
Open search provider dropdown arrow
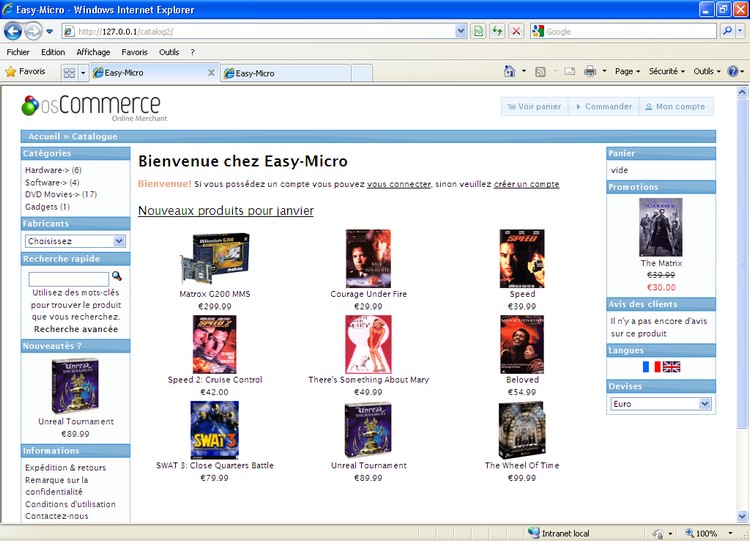click(740, 32)
